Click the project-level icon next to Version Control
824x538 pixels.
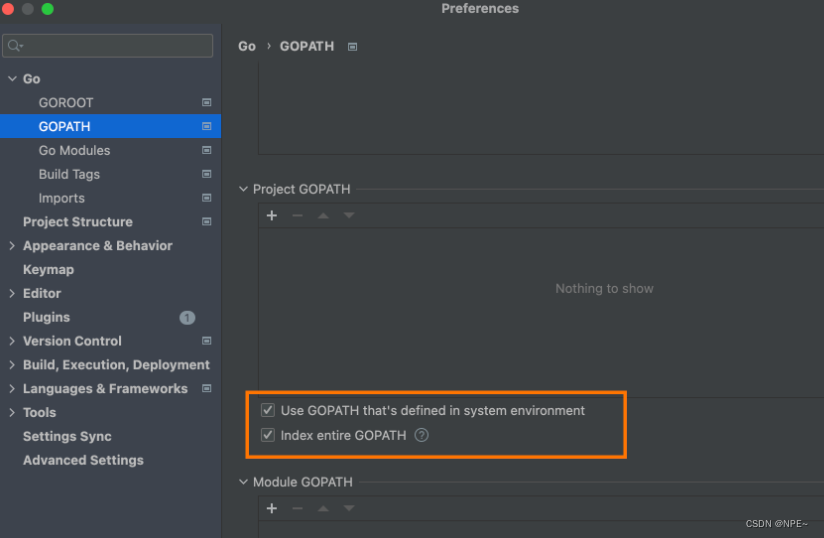click(x=207, y=341)
